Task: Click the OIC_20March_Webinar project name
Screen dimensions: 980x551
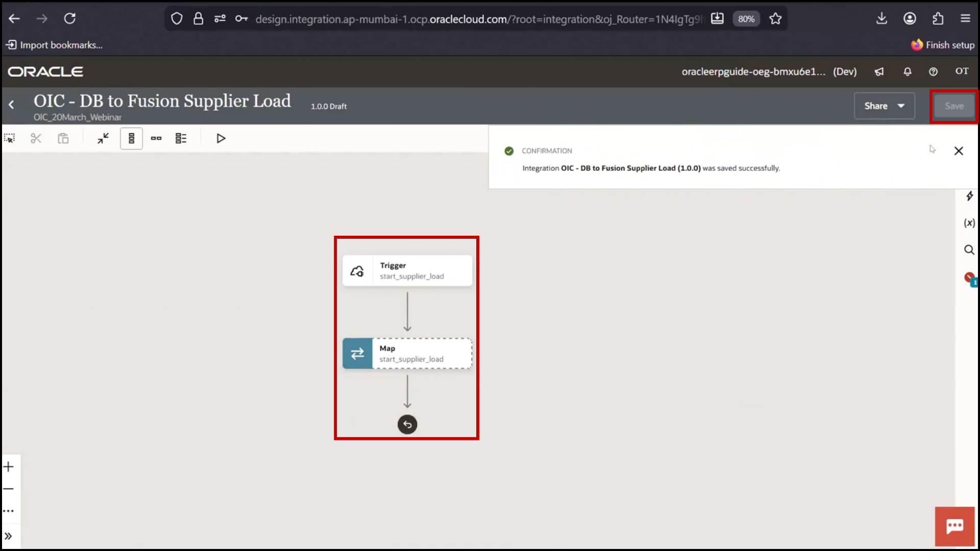Action: click(x=78, y=117)
